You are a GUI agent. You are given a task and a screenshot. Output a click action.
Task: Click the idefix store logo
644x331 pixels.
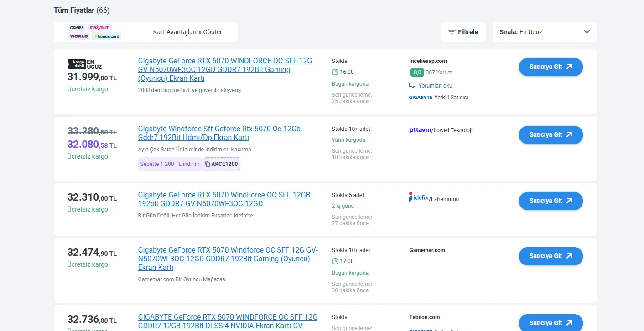[419, 197]
